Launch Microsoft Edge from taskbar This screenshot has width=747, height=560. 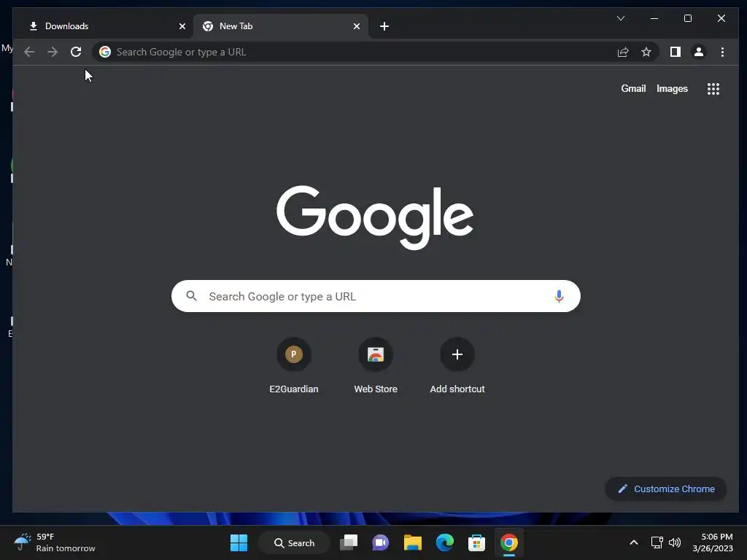click(445, 542)
